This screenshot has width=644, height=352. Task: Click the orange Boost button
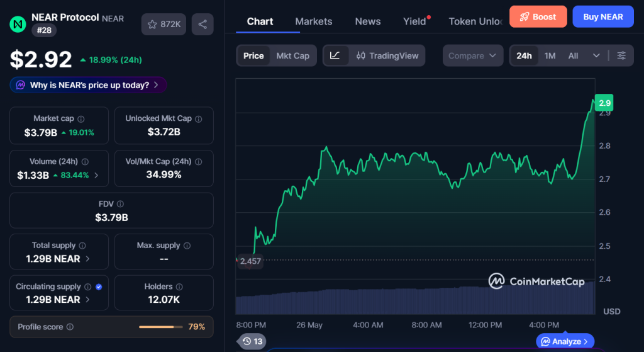point(538,17)
